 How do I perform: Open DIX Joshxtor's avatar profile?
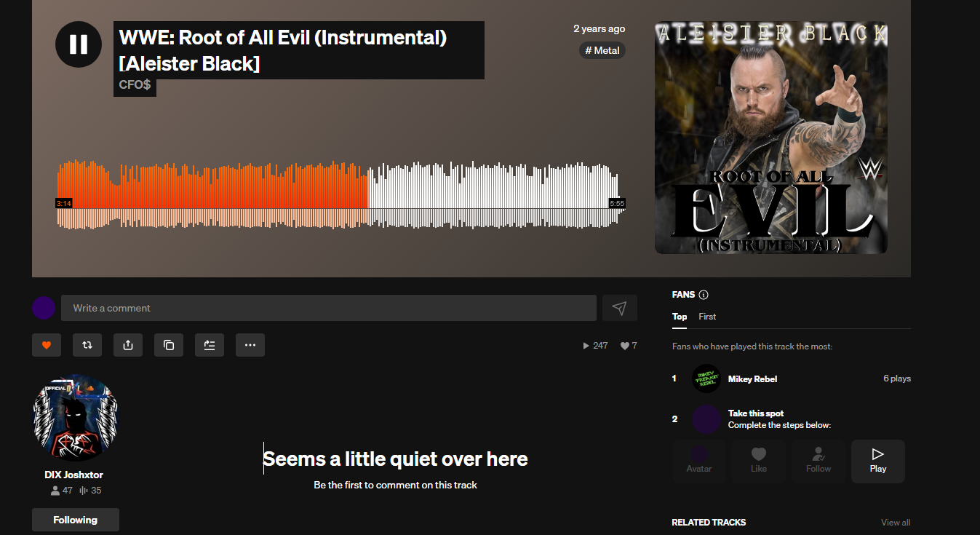click(76, 418)
